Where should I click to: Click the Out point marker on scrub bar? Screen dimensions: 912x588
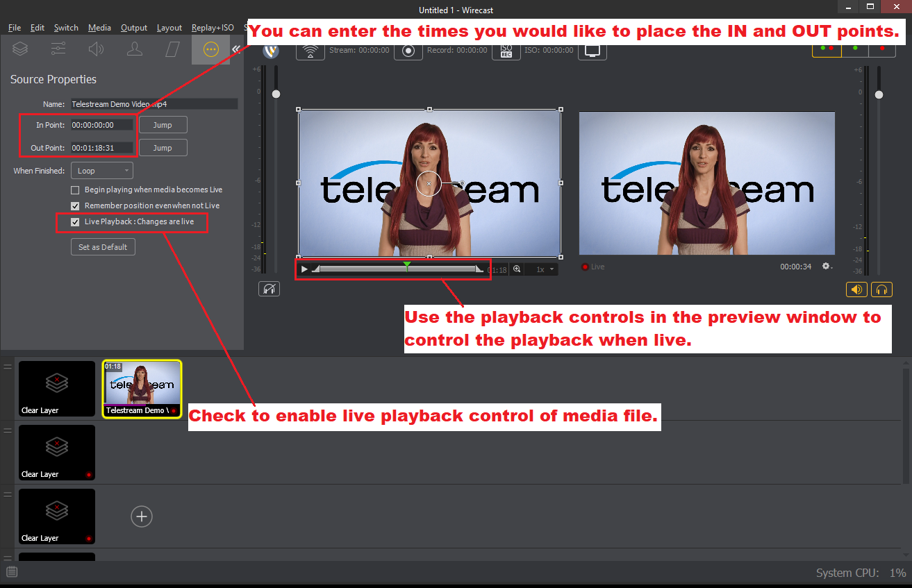coord(479,269)
